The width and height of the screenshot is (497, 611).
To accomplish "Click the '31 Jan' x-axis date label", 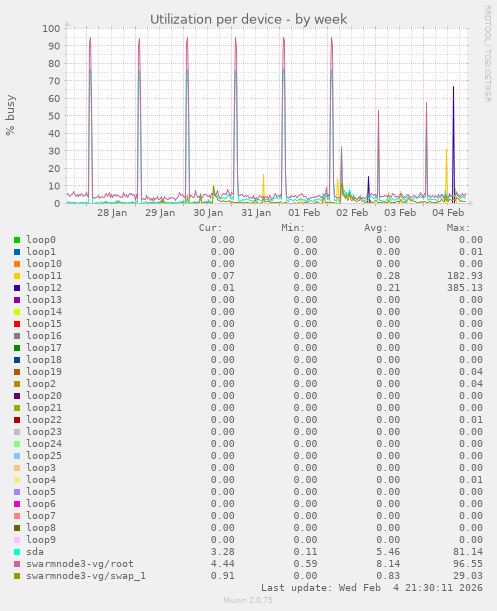I will (256, 213).
